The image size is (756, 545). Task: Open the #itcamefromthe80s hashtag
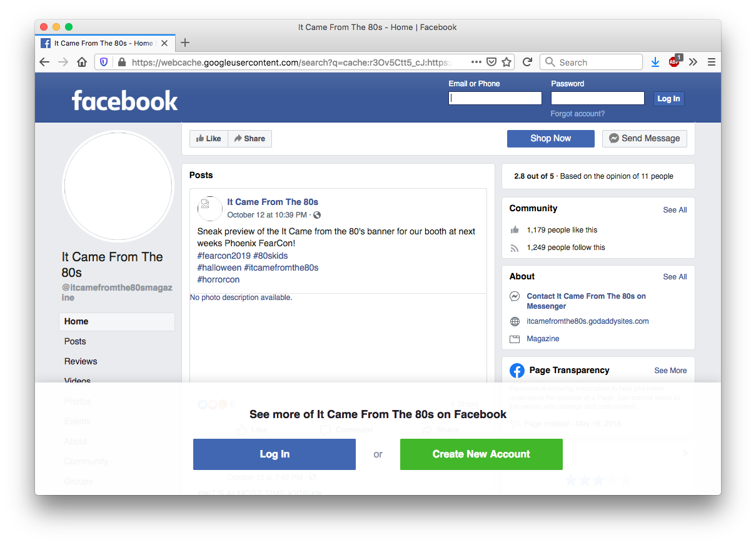click(281, 267)
